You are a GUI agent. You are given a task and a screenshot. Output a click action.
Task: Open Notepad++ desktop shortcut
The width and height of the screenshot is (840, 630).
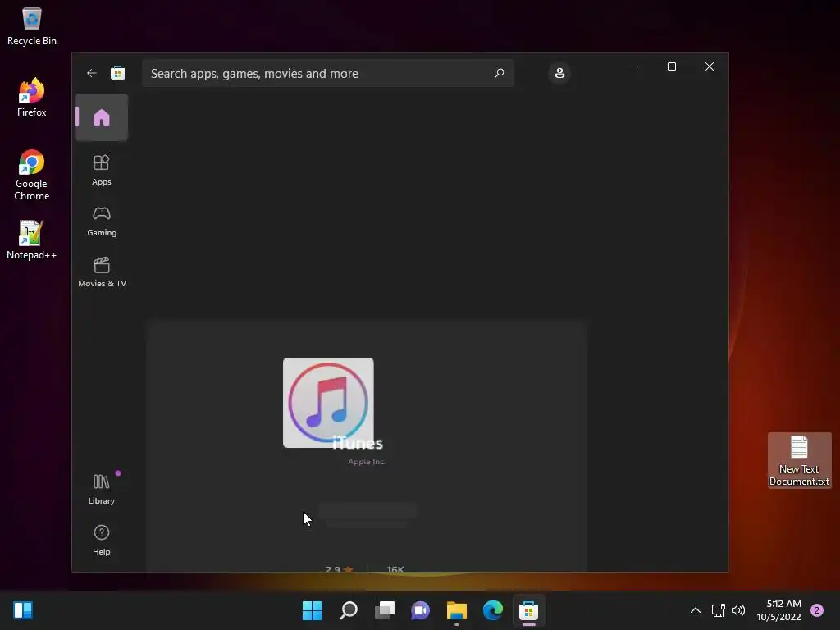32,240
